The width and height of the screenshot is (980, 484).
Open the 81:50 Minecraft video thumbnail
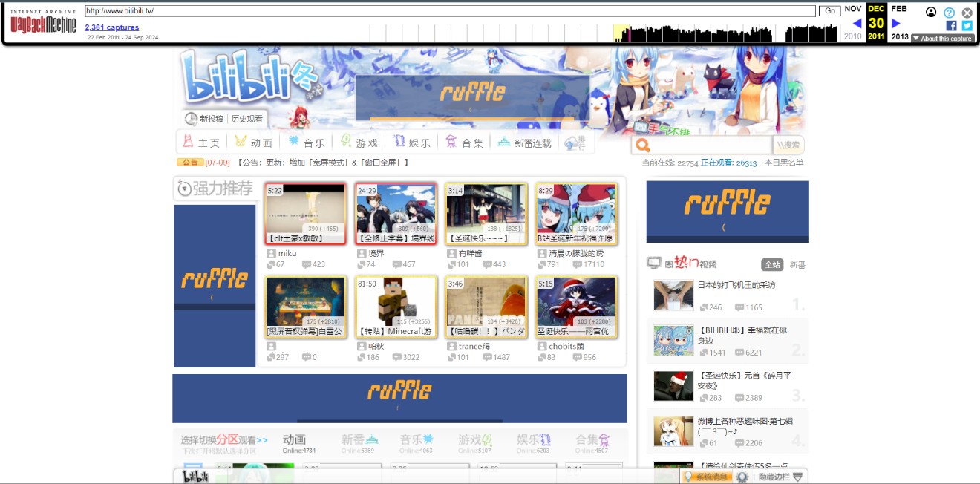(x=396, y=307)
